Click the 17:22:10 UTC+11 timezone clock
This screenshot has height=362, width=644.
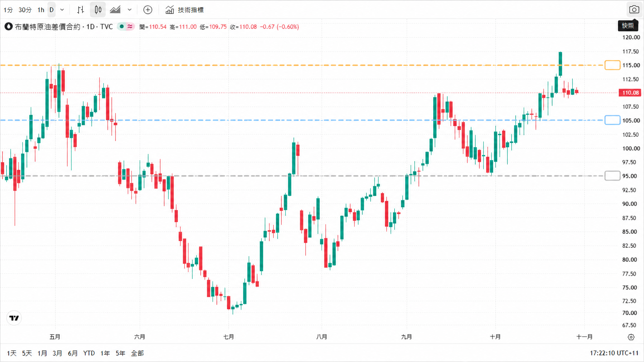pyautogui.click(x=614, y=353)
